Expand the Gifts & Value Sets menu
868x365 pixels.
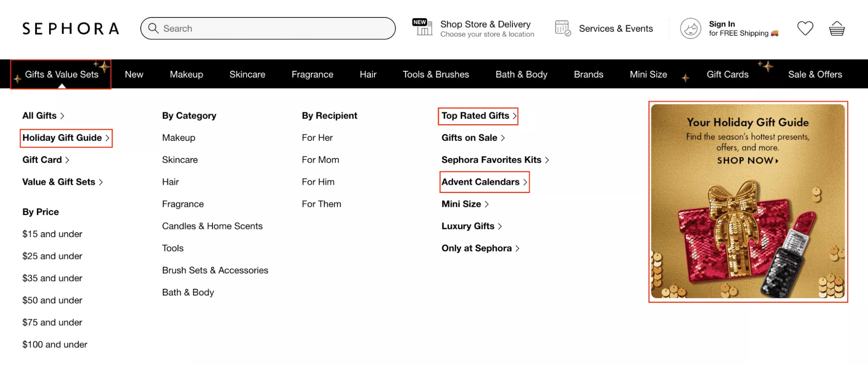(x=61, y=74)
